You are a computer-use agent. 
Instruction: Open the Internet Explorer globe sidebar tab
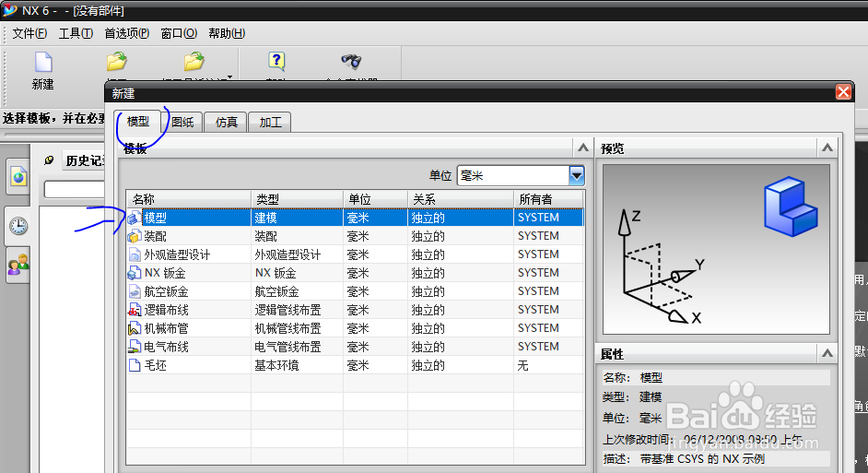click(x=18, y=177)
